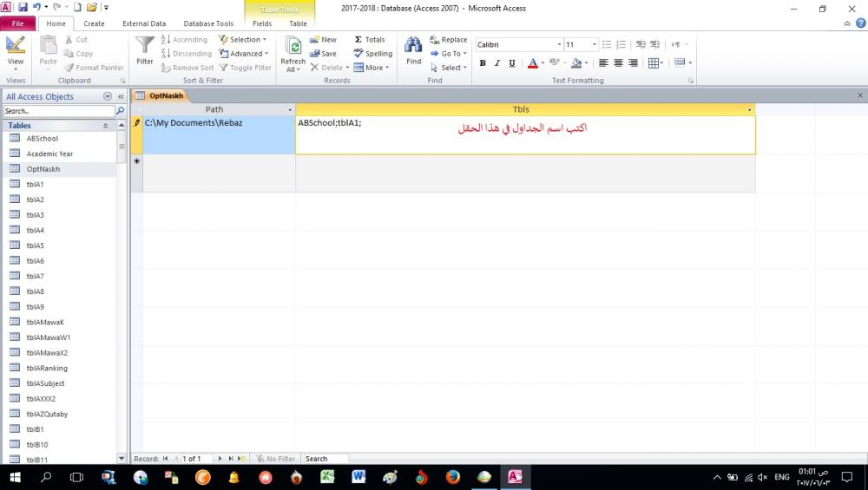The height and width of the screenshot is (490, 868).
Task: Run Spelling check
Action: pos(373,54)
